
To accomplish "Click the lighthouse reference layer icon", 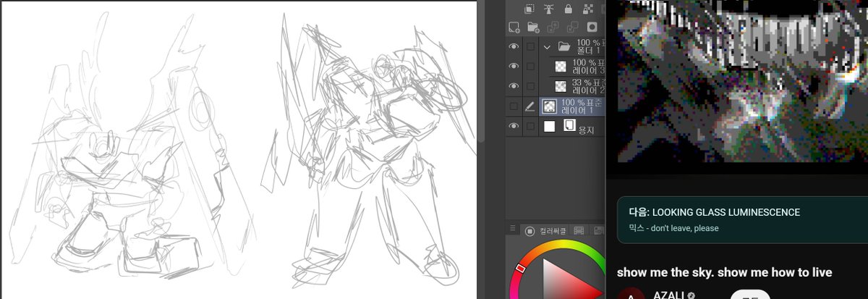I will pos(549,9).
